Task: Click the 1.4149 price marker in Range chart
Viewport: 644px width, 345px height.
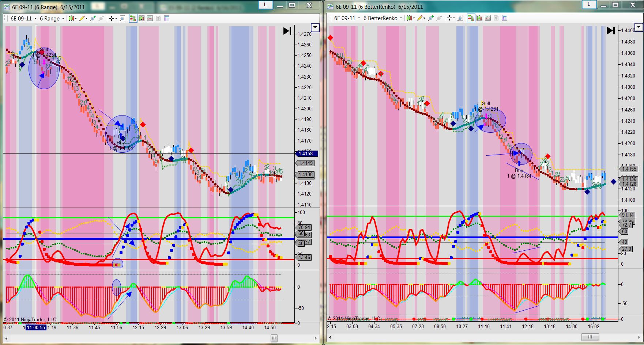Action: pos(305,163)
